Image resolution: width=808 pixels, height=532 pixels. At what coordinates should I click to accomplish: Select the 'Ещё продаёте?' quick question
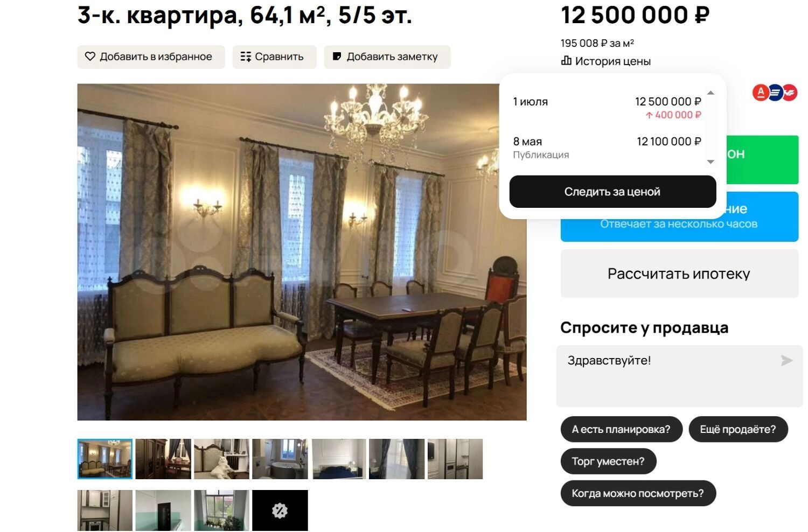point(738,430)
